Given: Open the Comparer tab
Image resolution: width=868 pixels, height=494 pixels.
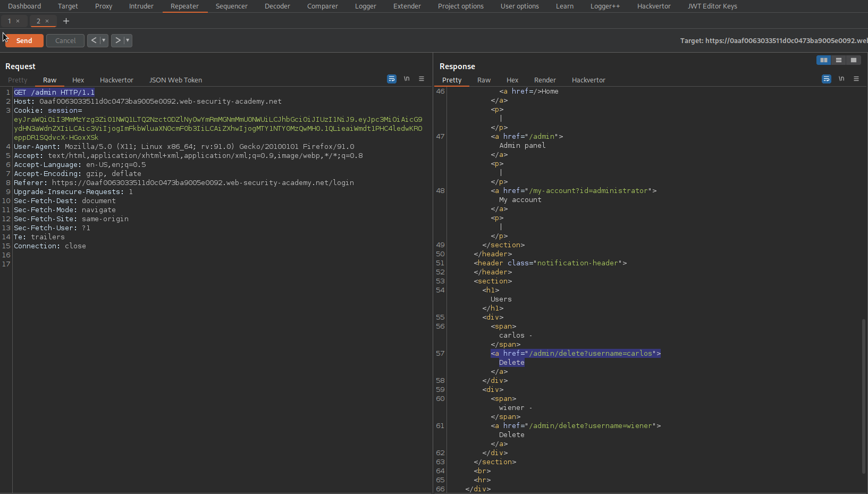Looking at the screenshot, I should tap(323, 6).
